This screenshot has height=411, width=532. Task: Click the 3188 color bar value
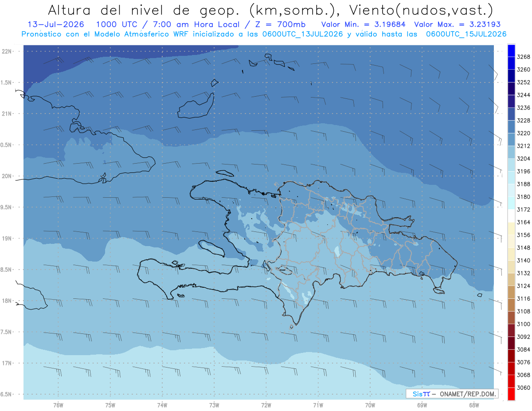coord(524,184)
